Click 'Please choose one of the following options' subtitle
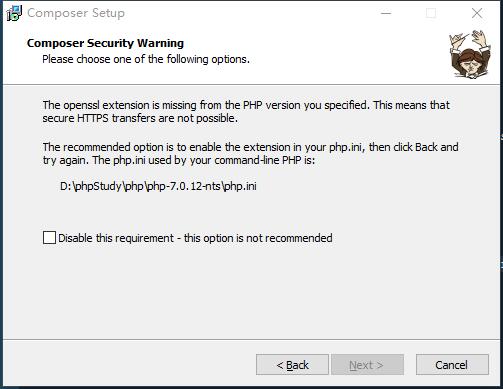This screenshot has height=389, width=503. pyautogui.click(x=146, y=59)
